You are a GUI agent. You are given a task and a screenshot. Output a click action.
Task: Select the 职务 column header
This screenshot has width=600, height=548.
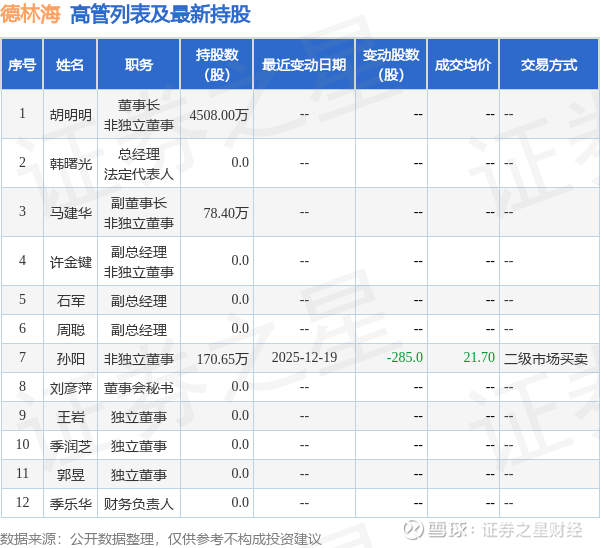click(x=139, y=64)
